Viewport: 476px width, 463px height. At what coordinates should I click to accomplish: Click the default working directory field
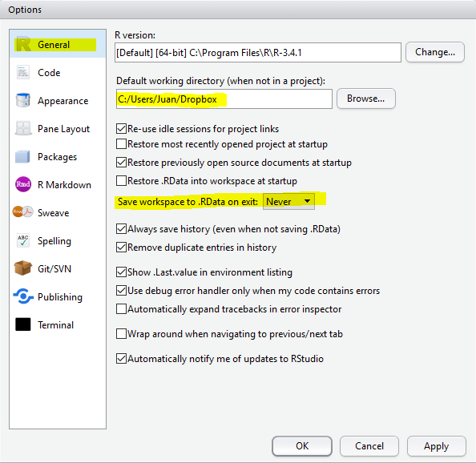224,99
